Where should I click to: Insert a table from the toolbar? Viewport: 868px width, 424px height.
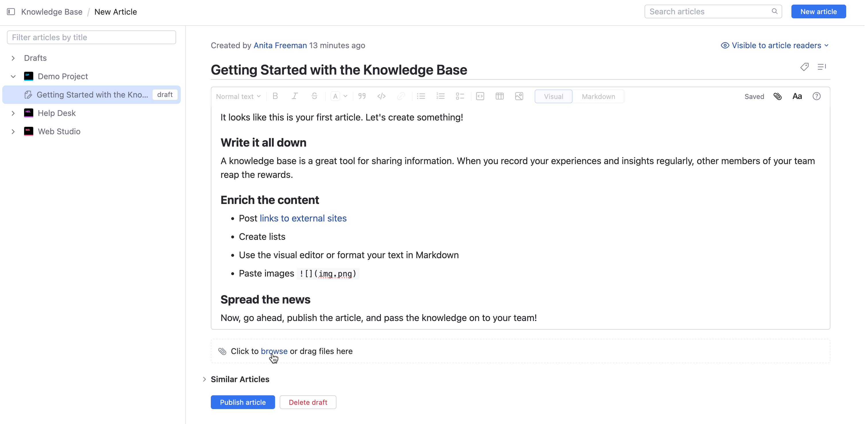[499, 96]
